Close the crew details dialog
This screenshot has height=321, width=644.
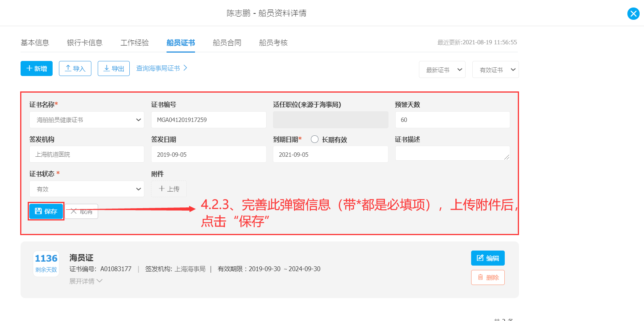(633, 14)
